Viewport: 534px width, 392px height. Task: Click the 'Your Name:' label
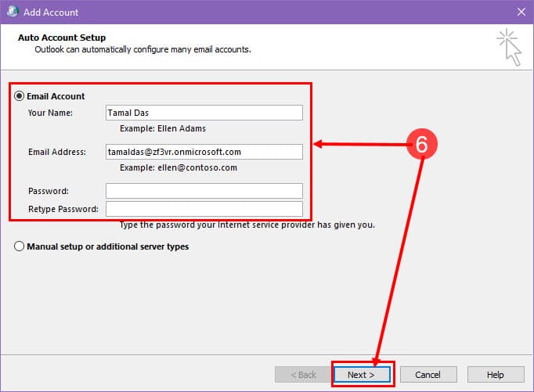click(x=50, y=113)
